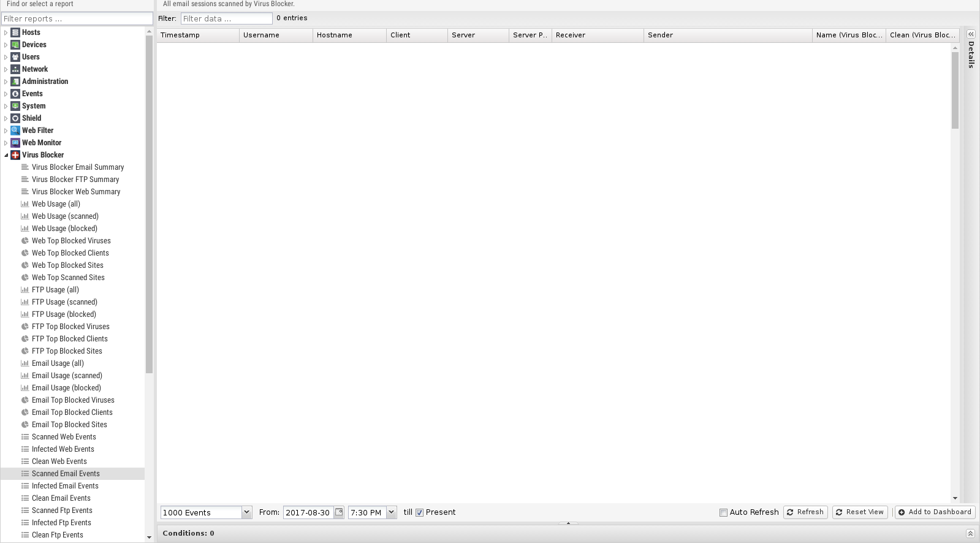The image size is (980, 543).
Task: Click Add to Dashboard button
Action: [x=935, y=512]
